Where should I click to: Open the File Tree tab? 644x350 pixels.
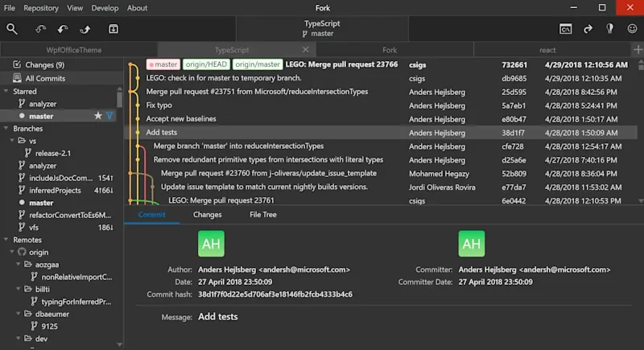[263, 215]
